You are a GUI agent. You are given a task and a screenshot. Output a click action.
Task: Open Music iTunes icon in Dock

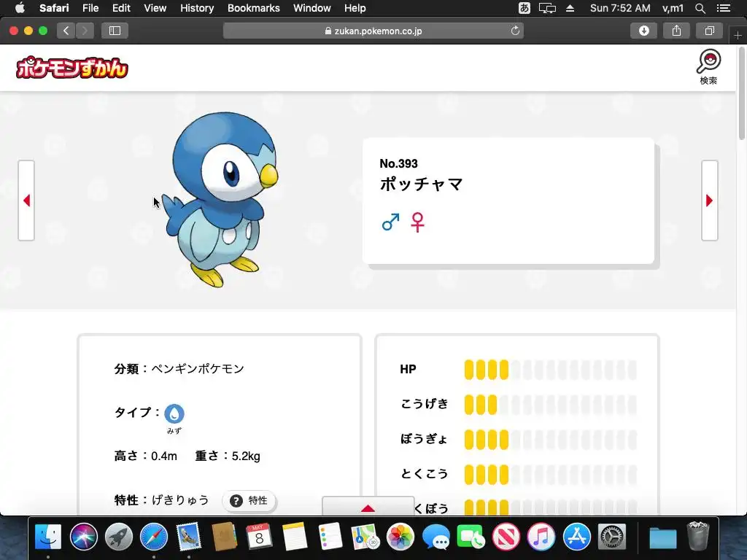541,537
